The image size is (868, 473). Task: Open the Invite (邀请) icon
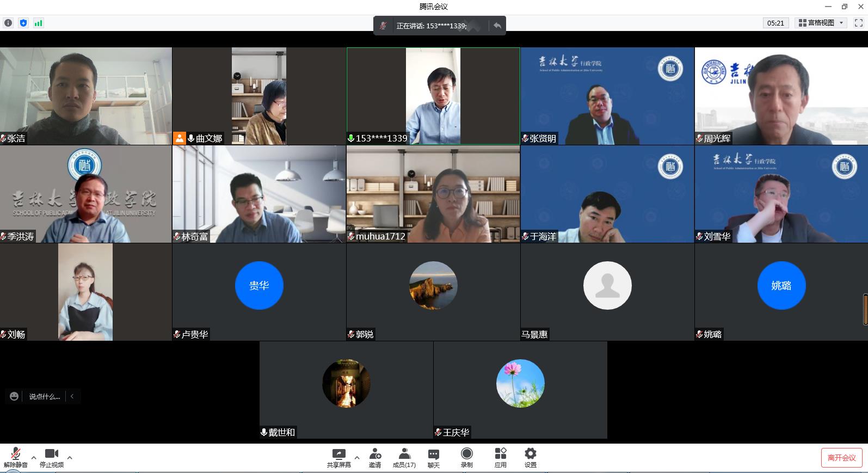[x=374, y=457]
